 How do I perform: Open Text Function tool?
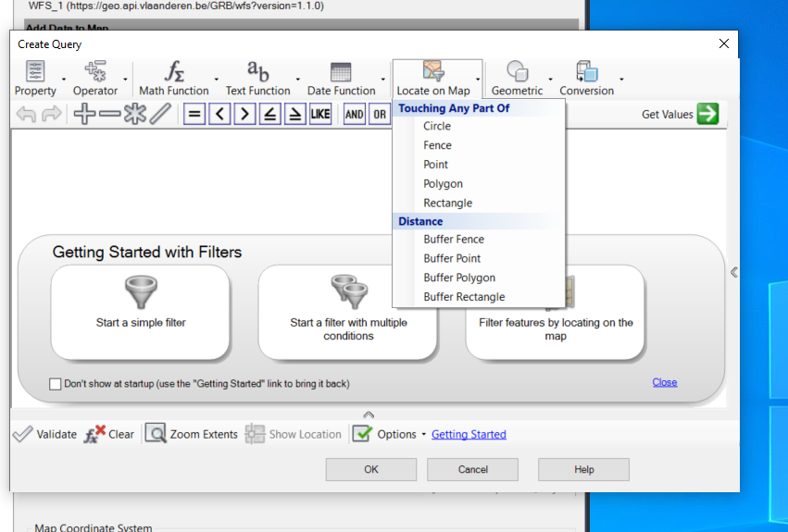[257, 79]
